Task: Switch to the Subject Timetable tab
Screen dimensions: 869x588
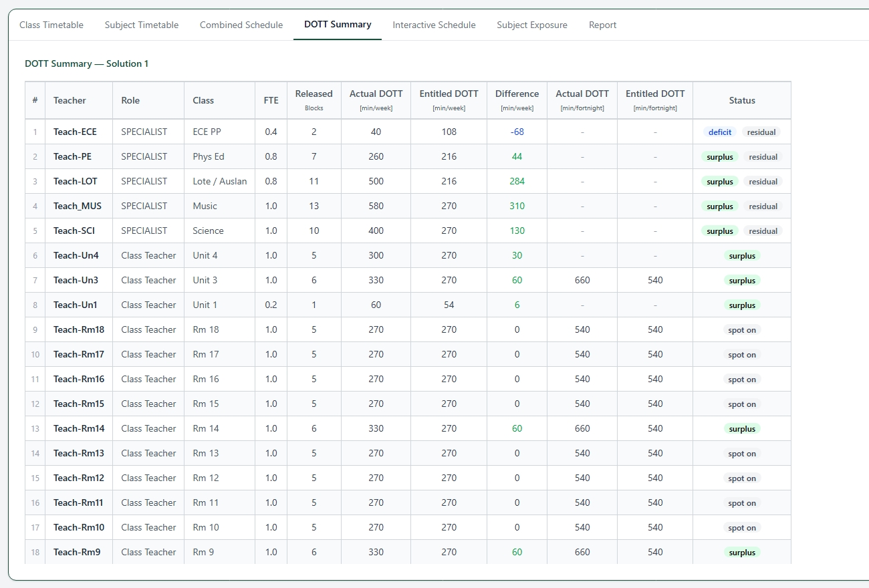Action: (142, 25)
